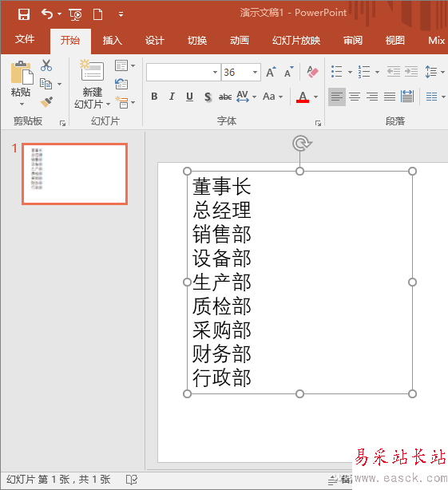Customize the Quick Access Toolbar
448x490 pixels.
tap(121, 14)
